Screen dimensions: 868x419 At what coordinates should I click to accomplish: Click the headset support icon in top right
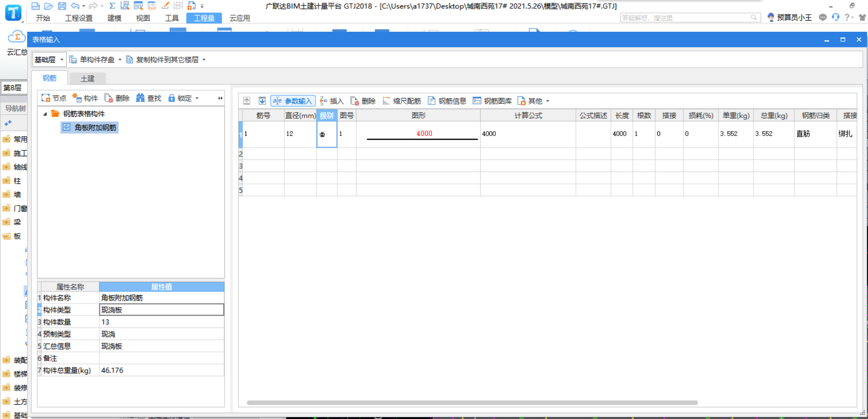[x=835, y=17]
